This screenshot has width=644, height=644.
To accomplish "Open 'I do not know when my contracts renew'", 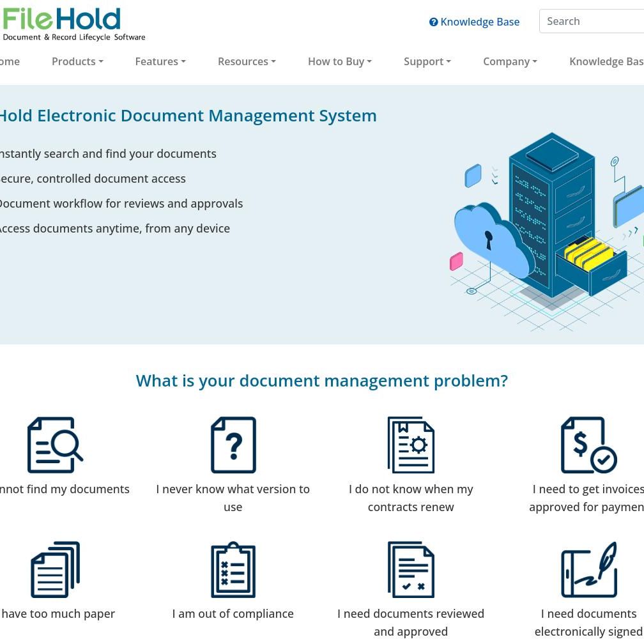I will click(x=411, y=498).
